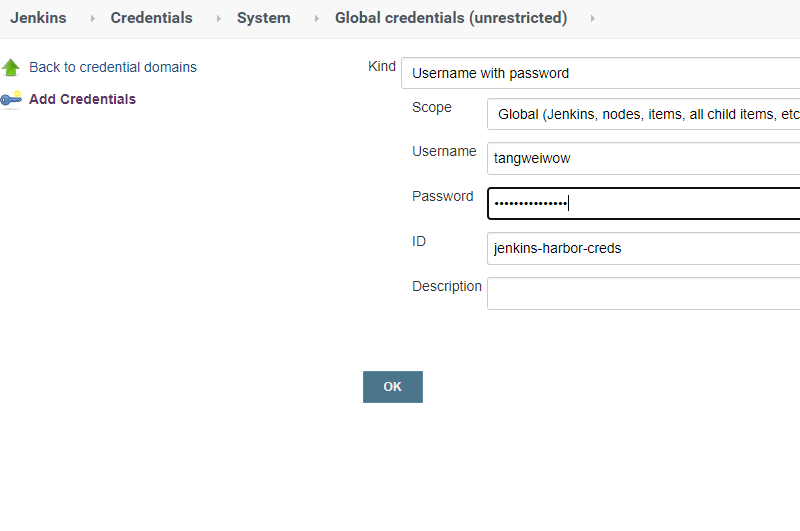Click the key icon beside Add Credentials
This screenshot has width=800, height=531.
pyautogui.click(x=11, y=99)
